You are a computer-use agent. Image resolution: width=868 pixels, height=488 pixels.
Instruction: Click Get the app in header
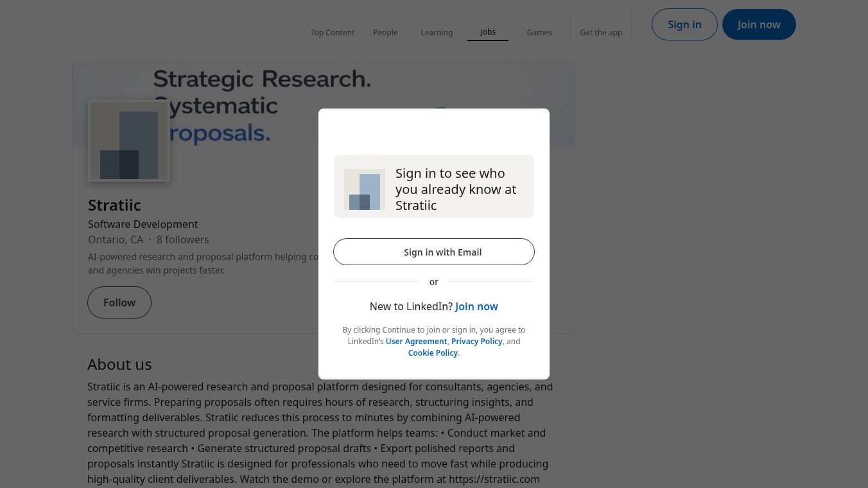point(601,32)
